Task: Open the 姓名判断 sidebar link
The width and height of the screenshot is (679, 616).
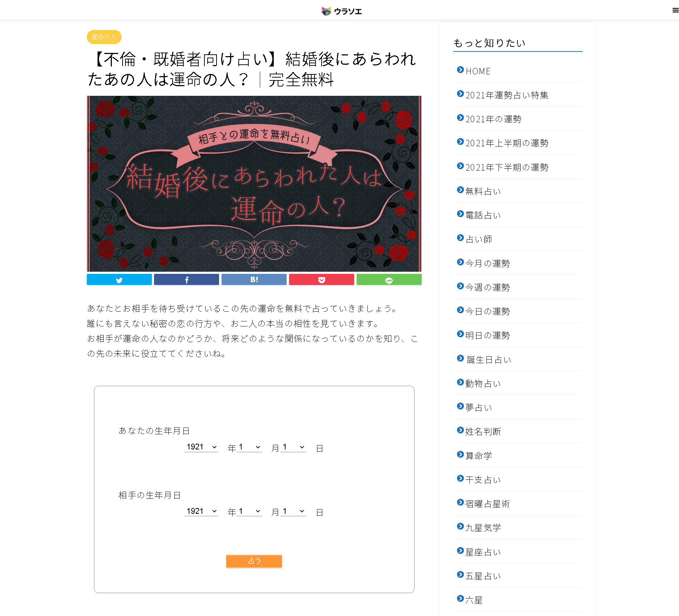Action: pos(483,432)
